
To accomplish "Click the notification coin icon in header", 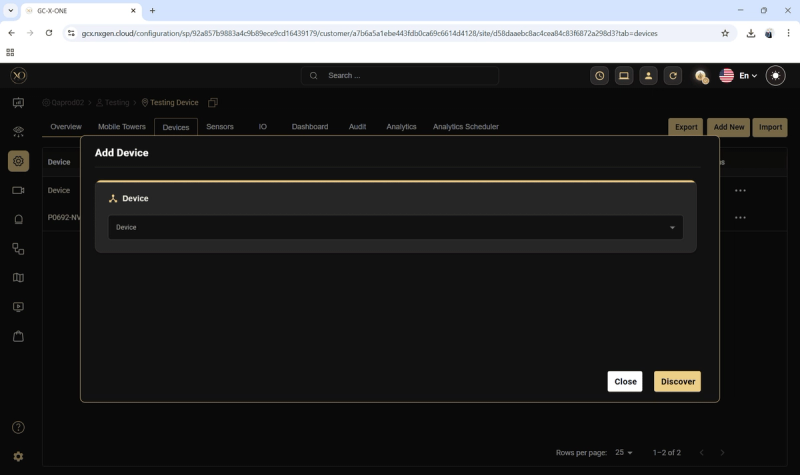I will (x=702, y=76).
